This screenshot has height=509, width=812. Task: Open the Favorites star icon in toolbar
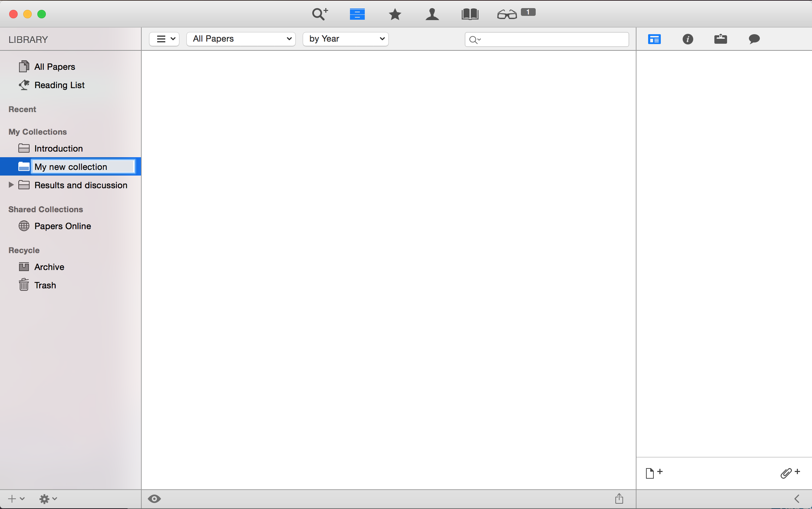(395, 14)
